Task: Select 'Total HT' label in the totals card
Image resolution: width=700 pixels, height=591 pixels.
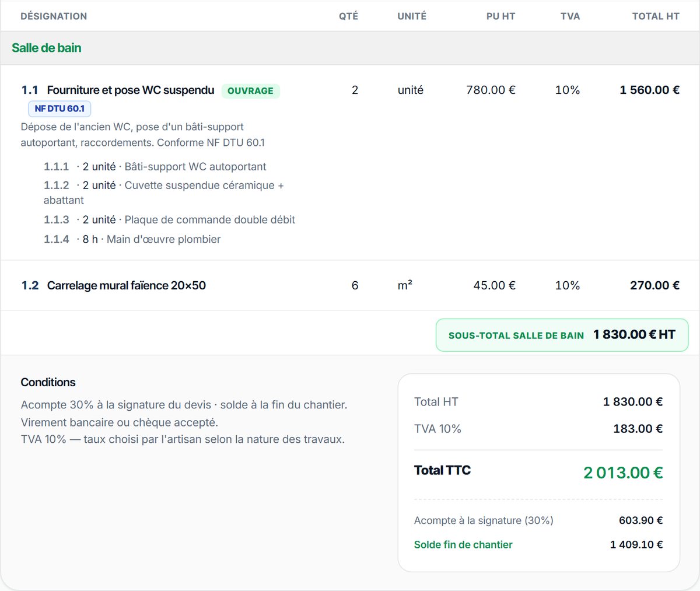Action: click(436, 401)
